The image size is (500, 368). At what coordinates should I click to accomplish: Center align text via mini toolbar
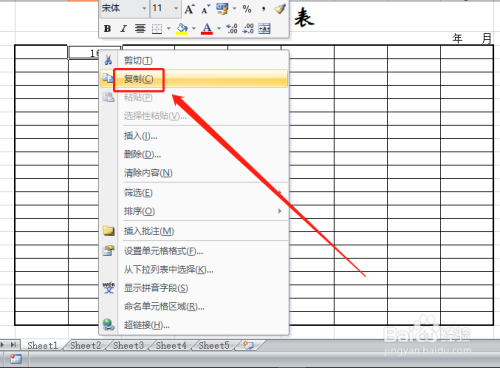tap(140, 29)
